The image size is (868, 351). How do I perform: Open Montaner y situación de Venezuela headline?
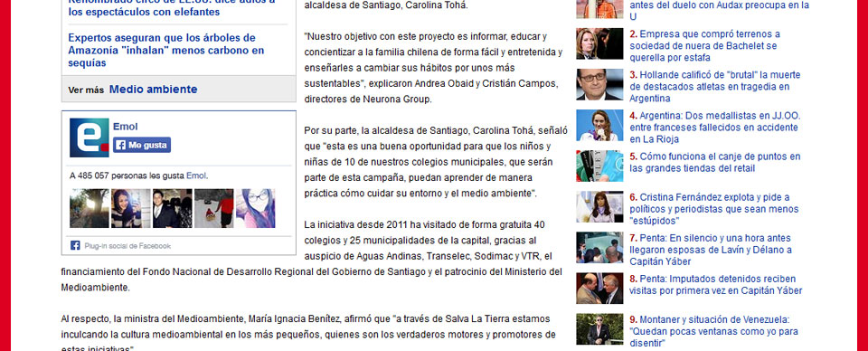[x=713, y=331]
